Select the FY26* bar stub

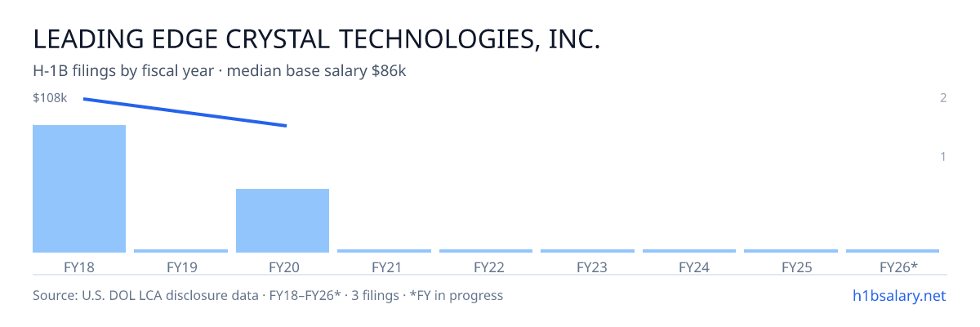click(893, 251)
